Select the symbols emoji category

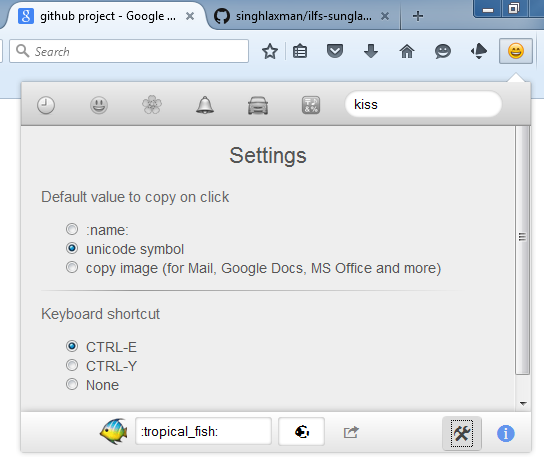tap(311, 105)
